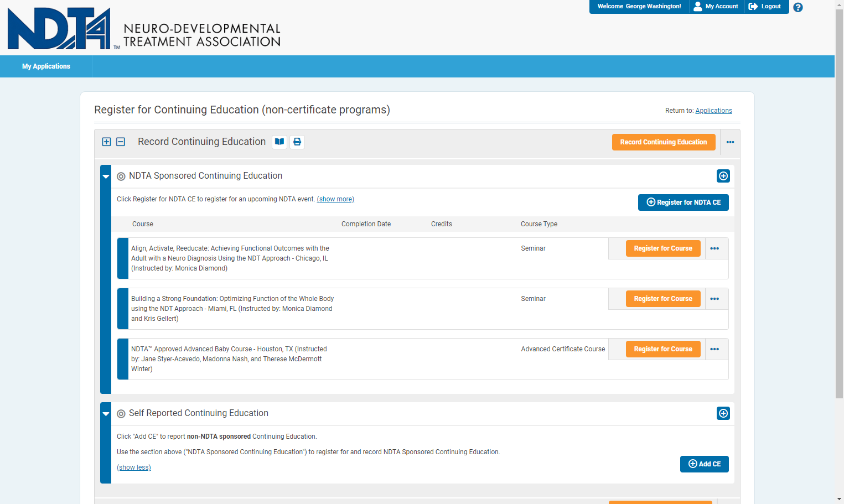Open ellipsis menu for Miami, FL seminar
Screen dimensions: 844x504
(714, 299)
